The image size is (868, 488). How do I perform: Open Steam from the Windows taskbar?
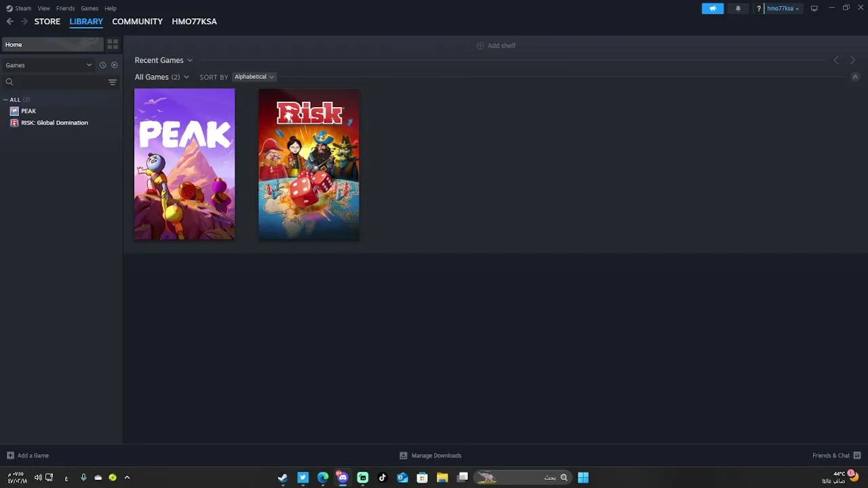tap(283, 478)
